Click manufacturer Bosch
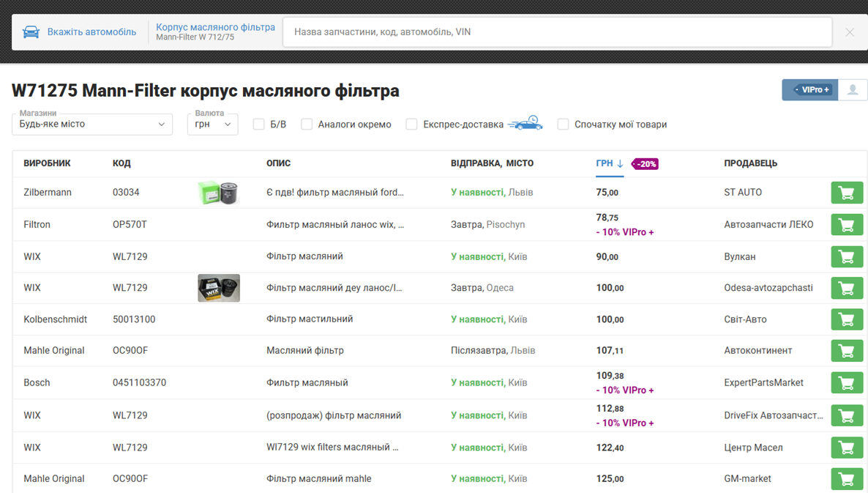868x493 pixels. [37, 383]
